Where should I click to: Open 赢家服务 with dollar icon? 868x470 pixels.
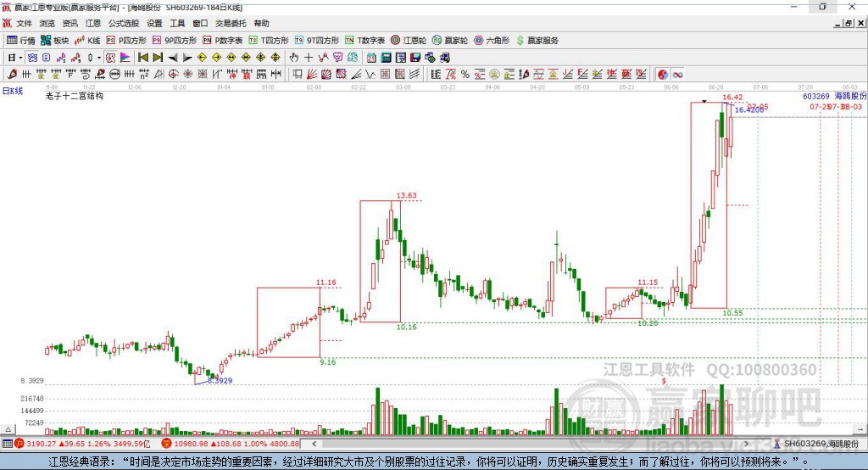[x=537, y=41]
